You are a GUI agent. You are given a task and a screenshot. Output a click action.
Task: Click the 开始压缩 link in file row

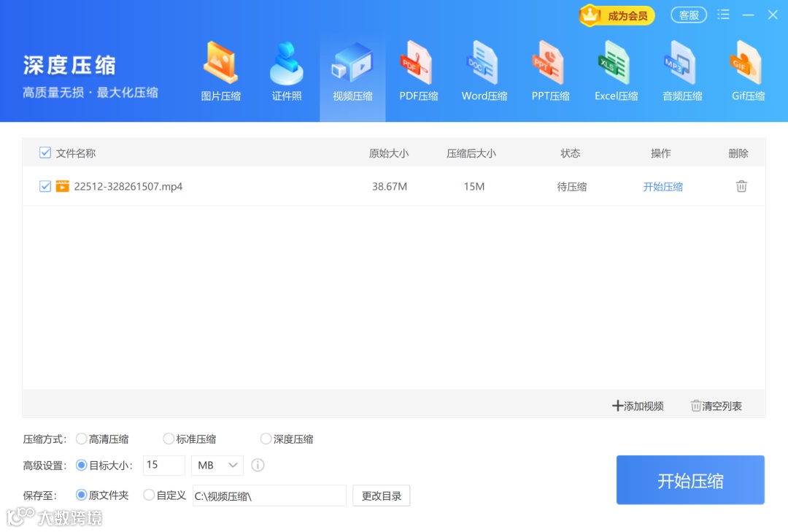663,187
